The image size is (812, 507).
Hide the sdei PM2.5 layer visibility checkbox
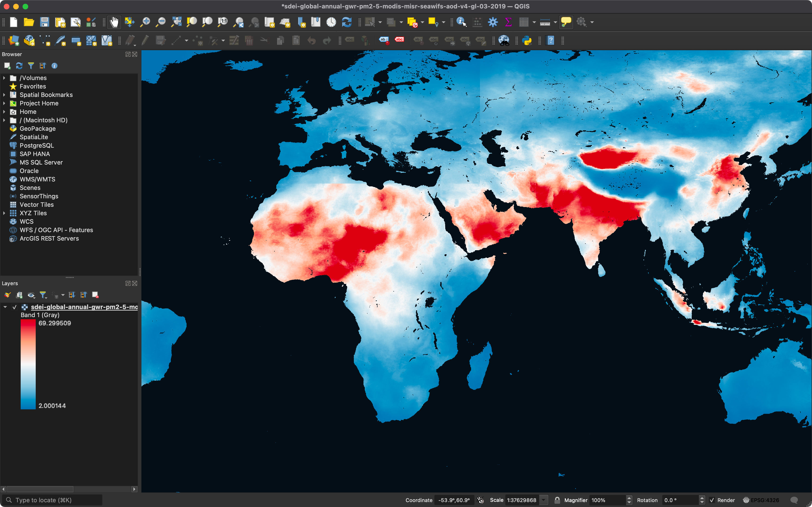[15, 307]
